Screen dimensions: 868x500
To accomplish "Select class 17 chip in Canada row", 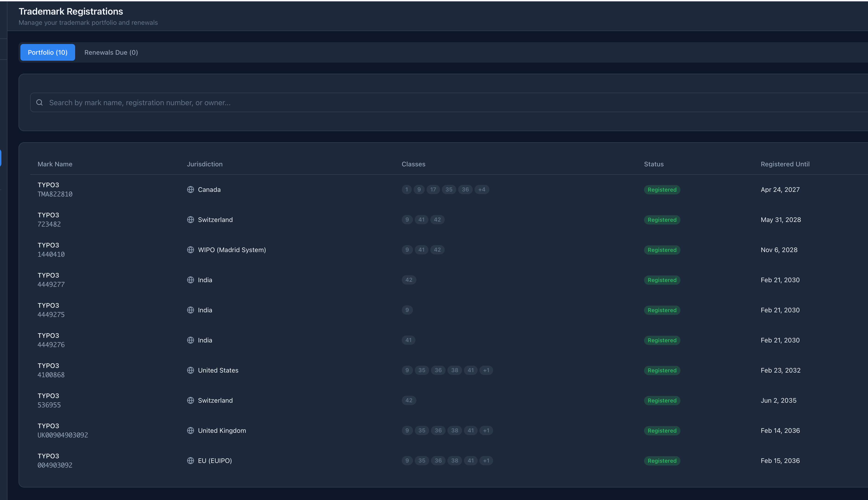I will coord(433,190).
